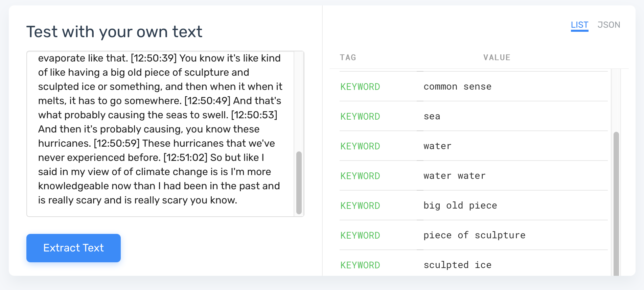Click the KEYWORD tag next to 'water'
The image size is (644, 290).
click(x=360, y=146)
